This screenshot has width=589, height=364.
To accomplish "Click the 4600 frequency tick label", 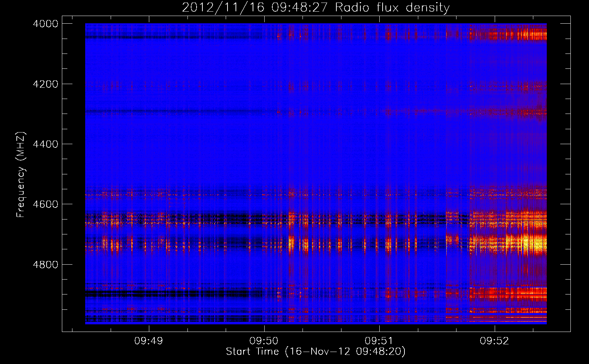I will 46,204.
